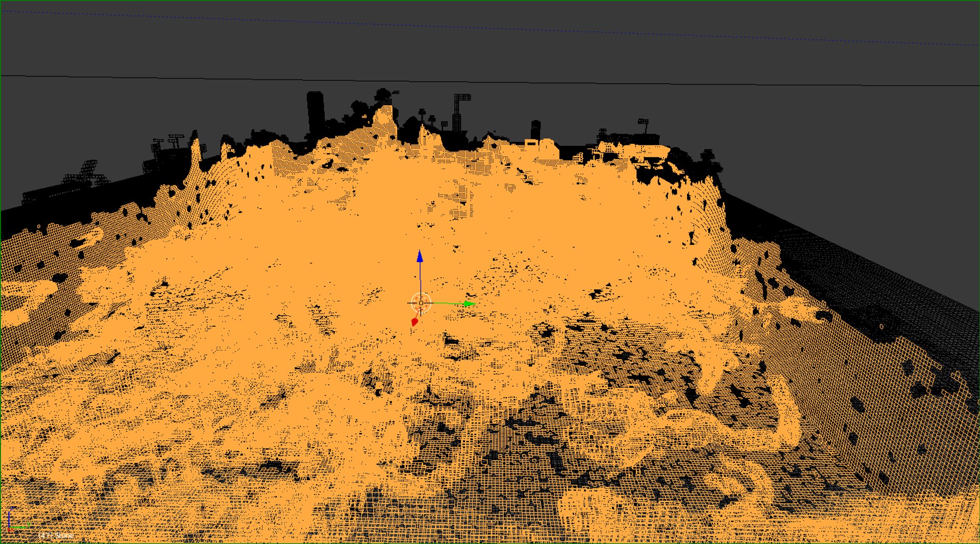Click the 3D cursor circle at the gizmo center
Viewport: 980px width, 544px height.
coord(421,303)
